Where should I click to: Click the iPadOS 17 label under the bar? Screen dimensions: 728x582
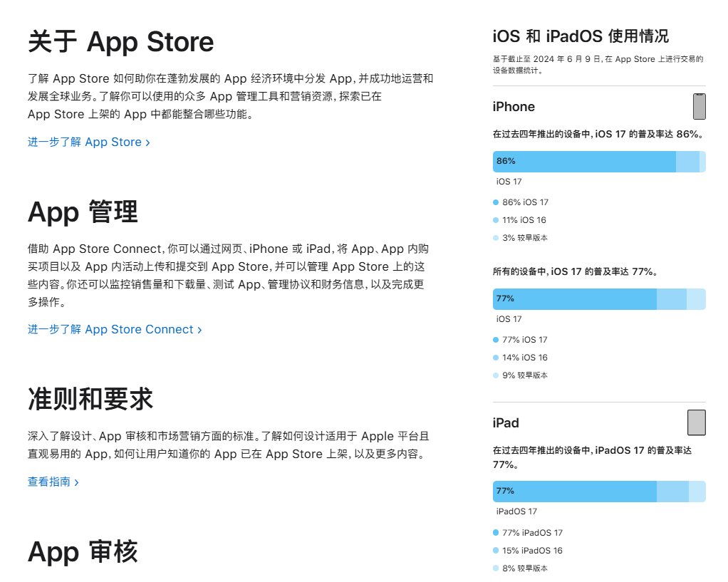coord(516,511)
